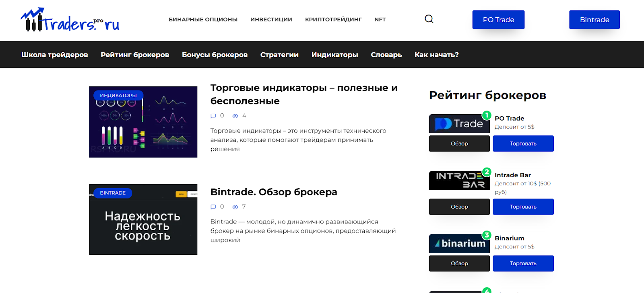
Task: Open Криптотрейдинг menu item
Action: coord(333,19)
